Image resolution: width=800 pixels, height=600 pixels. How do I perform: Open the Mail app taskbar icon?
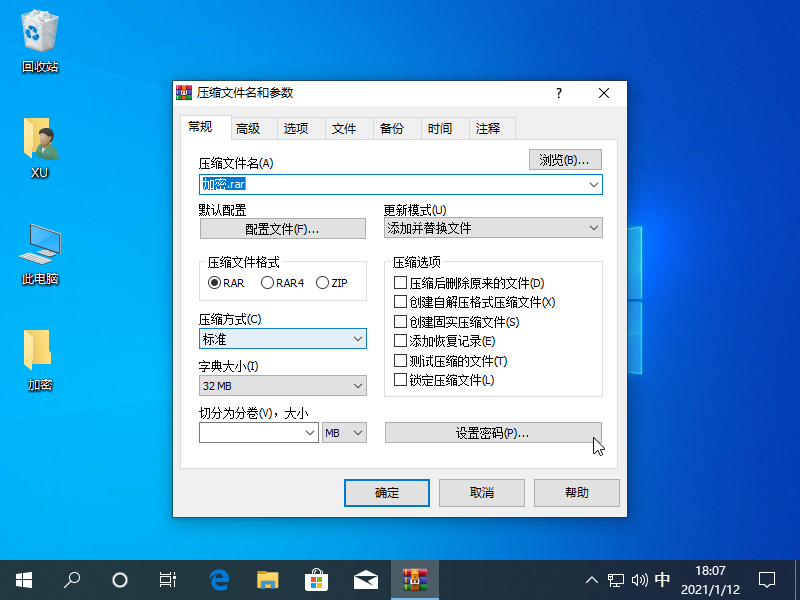click(x=365, y=579)
